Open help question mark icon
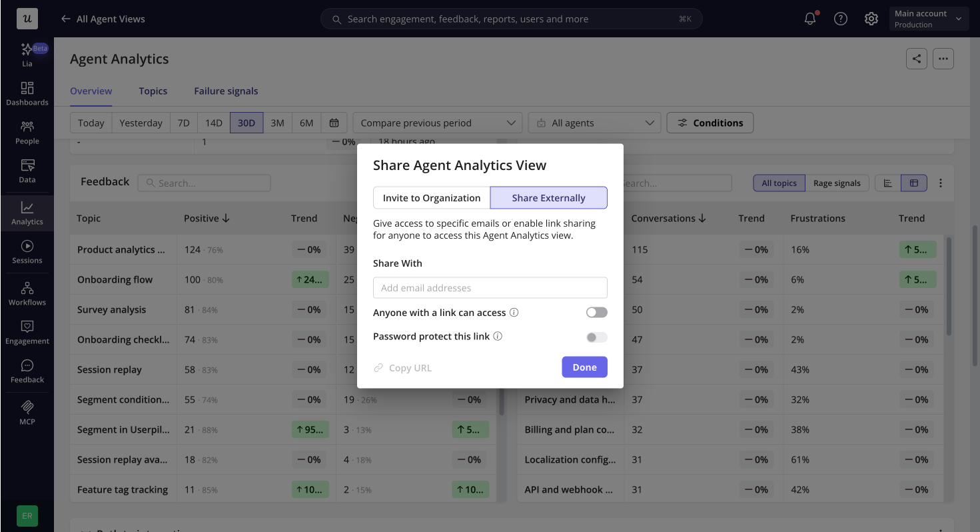Viewport: 980px width, 532px height. [841, 19]
